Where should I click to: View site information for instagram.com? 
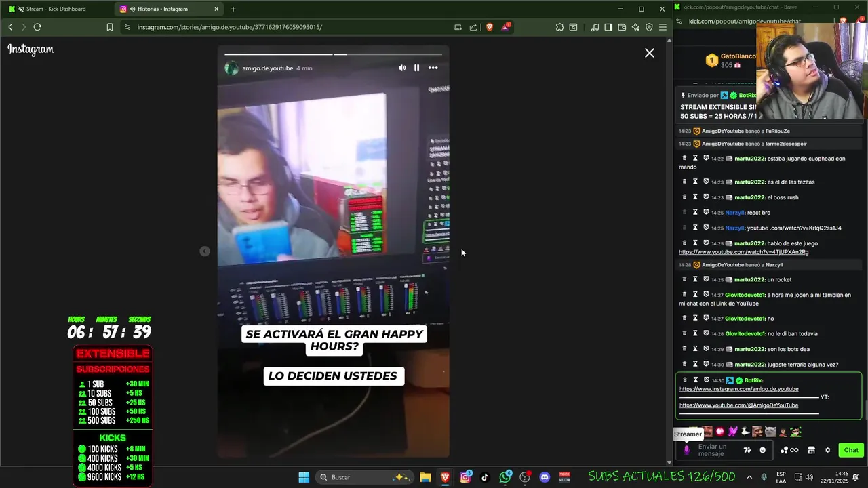point(127,27)
